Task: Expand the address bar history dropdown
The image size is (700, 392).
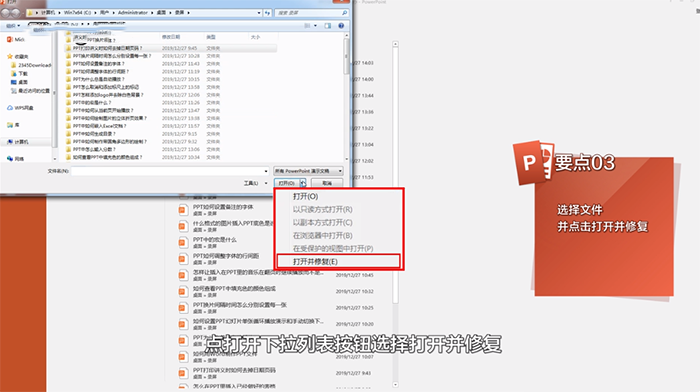Action: pyautogui.click(x=259, y=13)
